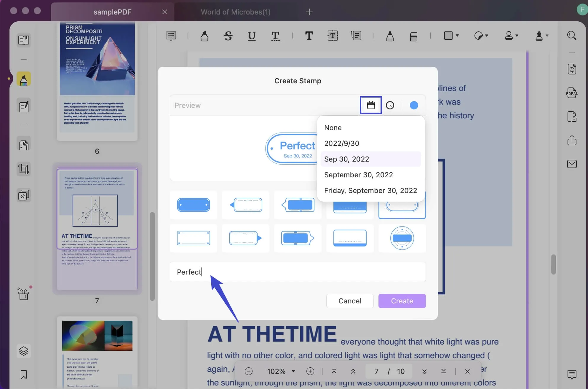Select the search tool in toolbar

[571, 36]
